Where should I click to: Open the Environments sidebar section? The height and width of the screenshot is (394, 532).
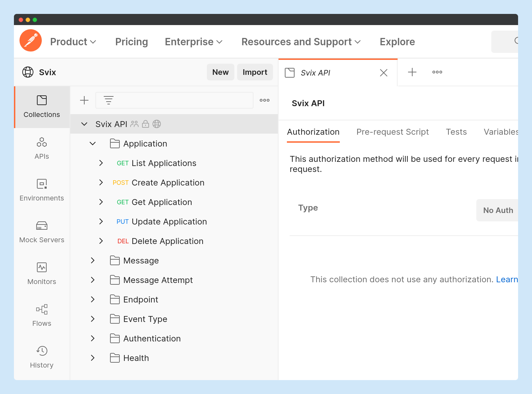tap(42, 190)
